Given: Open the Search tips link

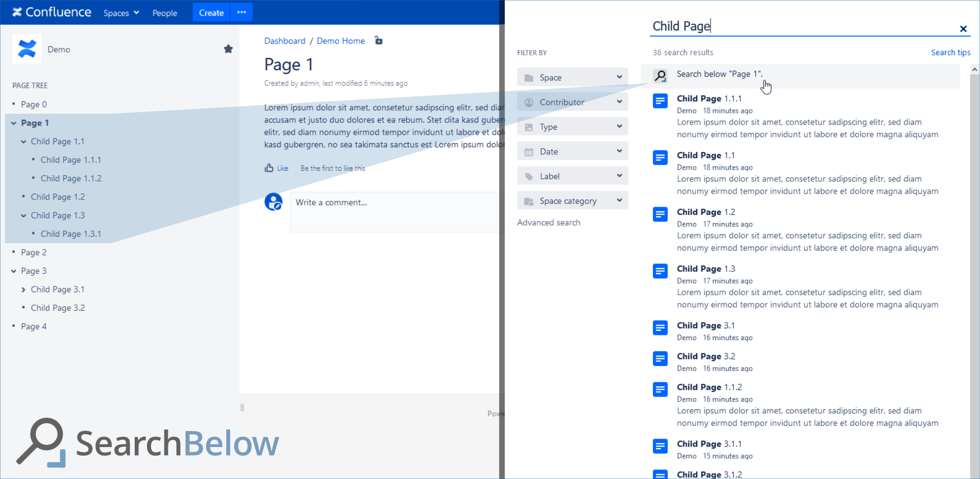Looking at the screenshot, I should 951,52.
